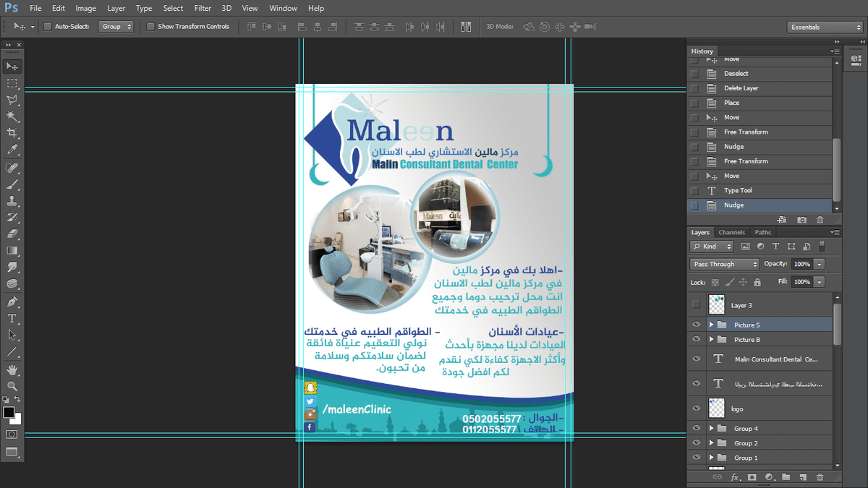Enable Show Transform Controls checkbox
Screen dimensions: 868x488
(150, 27)
